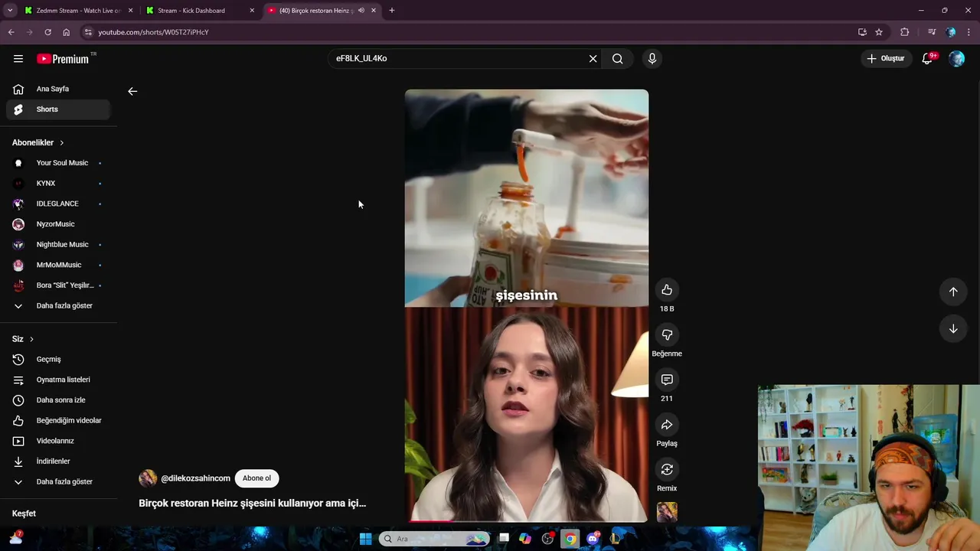Open the YouTube hamburger guide menu
Screen dimensions: 980x551
tap(18, 58)
